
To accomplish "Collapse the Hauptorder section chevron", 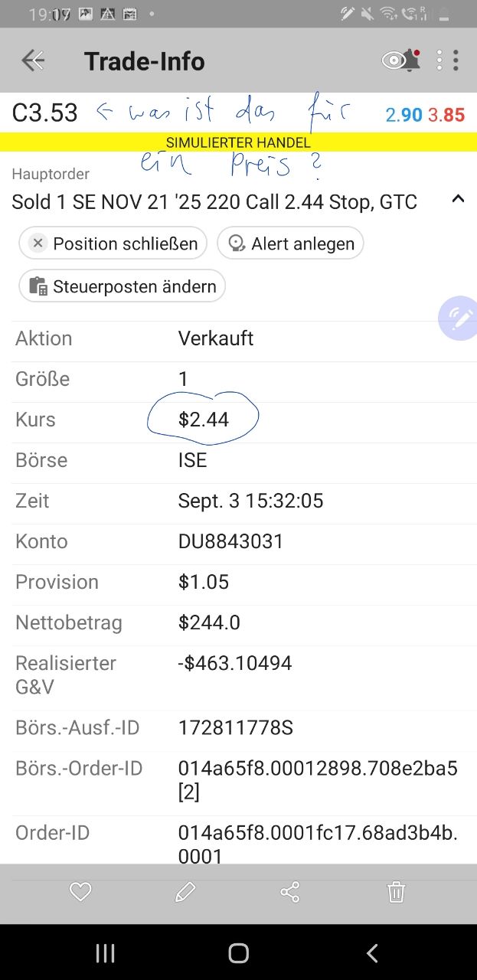I will click(458, 199).
